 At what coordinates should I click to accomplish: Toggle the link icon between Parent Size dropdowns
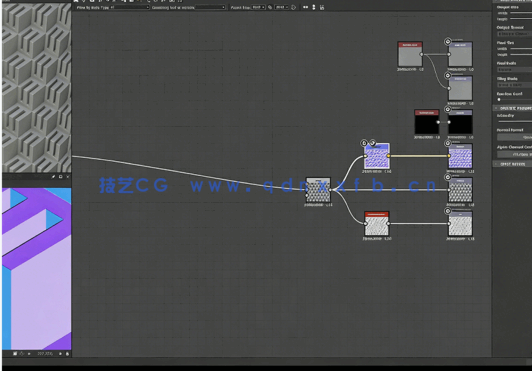tap(270, 7)
